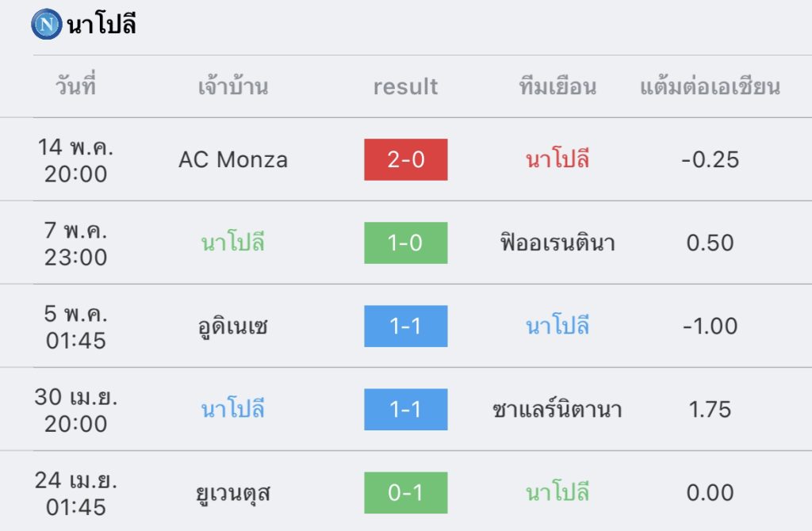Open ฟิออเรนตินา away team link

557,243
